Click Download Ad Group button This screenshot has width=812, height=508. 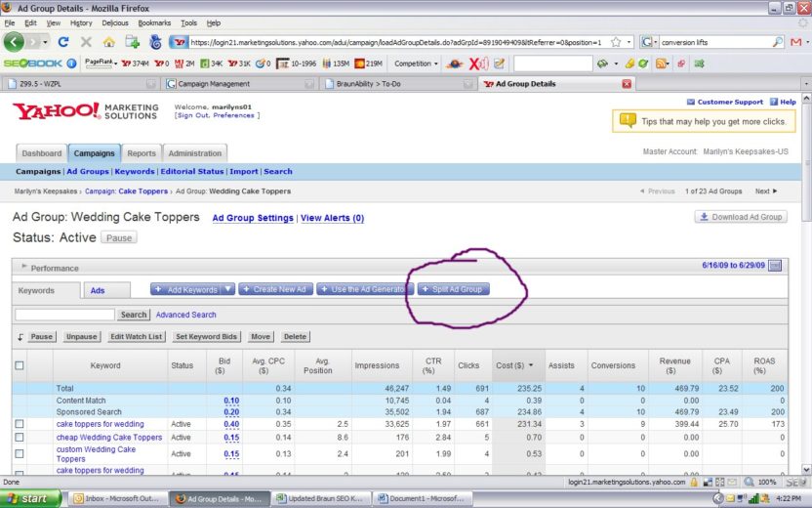(741, 217)
